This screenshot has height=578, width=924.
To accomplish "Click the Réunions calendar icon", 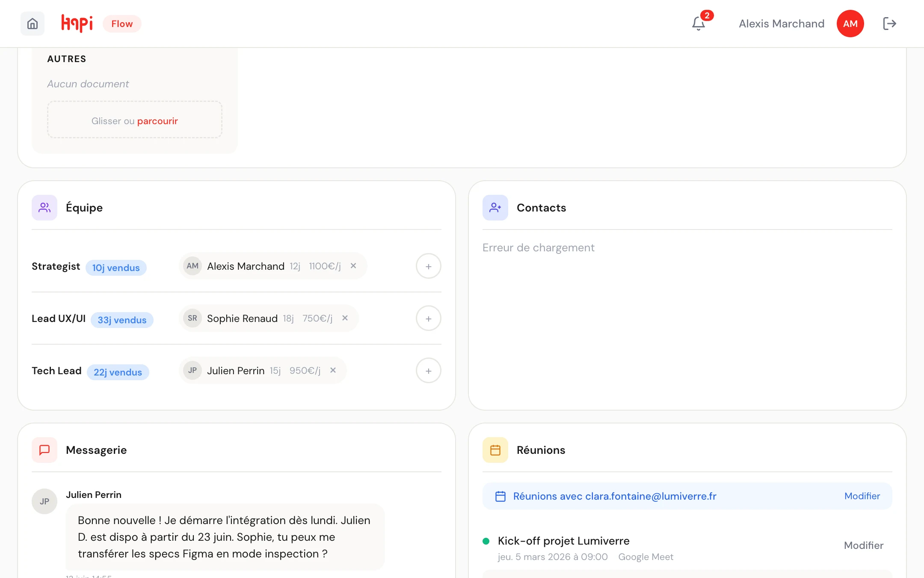I will (x=495, y=450).
